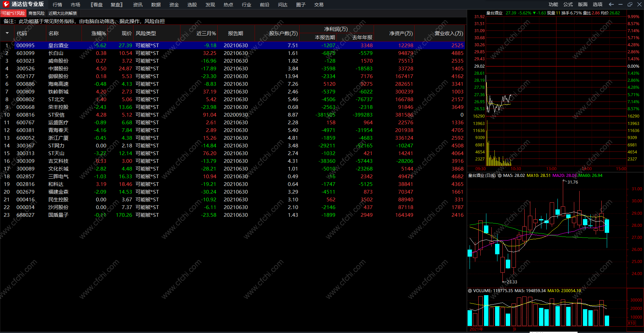Select the 荣丰控股 stock row
The height and width of the screenshot is (333, 644).
[233, 107]
